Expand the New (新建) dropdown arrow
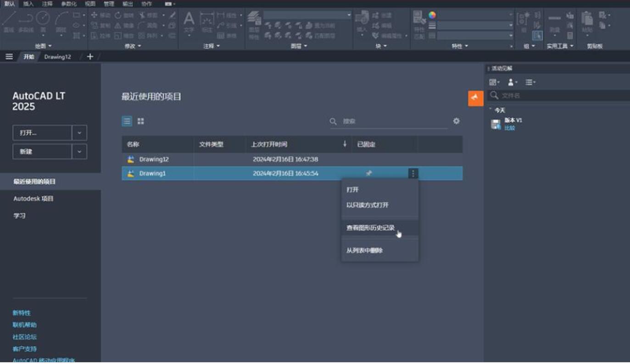This screenshot has width=630, height=364. click(x=79, y=151)
